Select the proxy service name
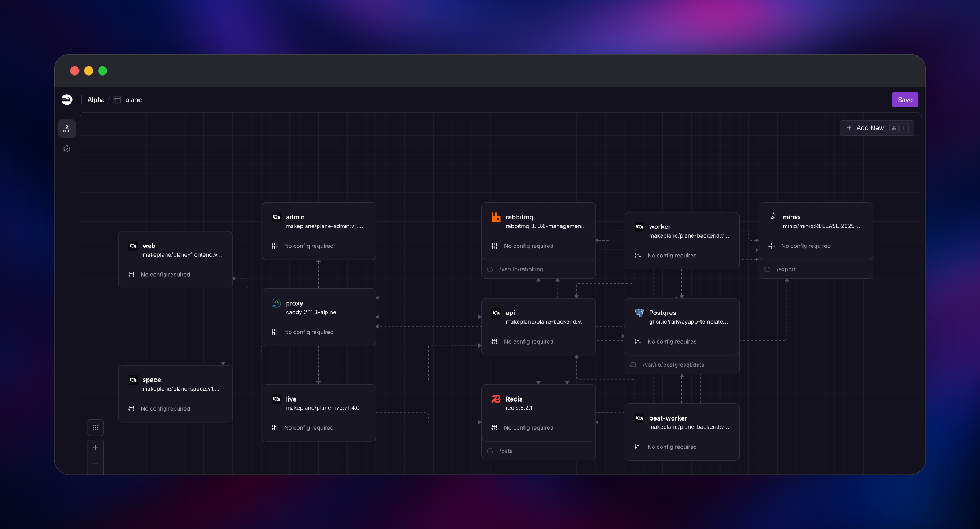 [295, 303]
